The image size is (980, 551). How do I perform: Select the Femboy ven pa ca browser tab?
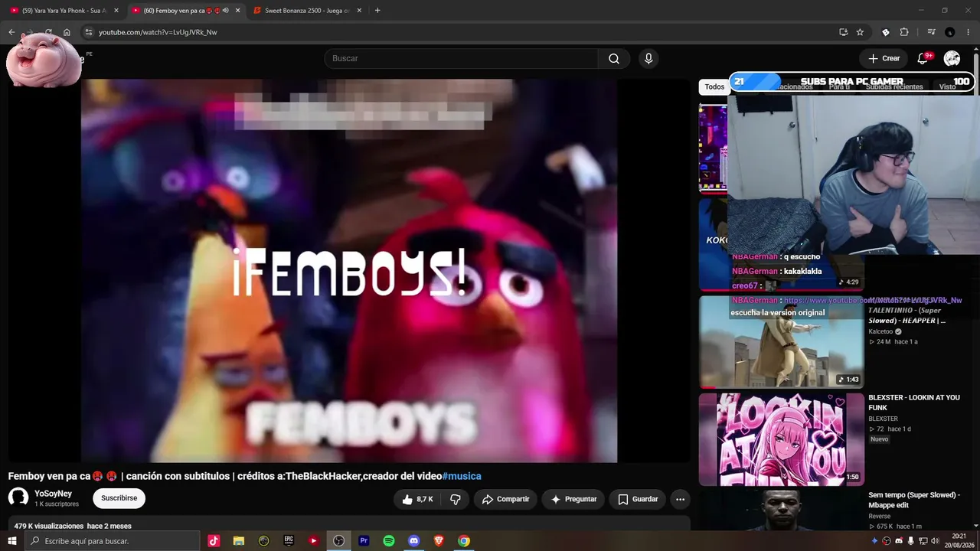click(x=185, y=11)
